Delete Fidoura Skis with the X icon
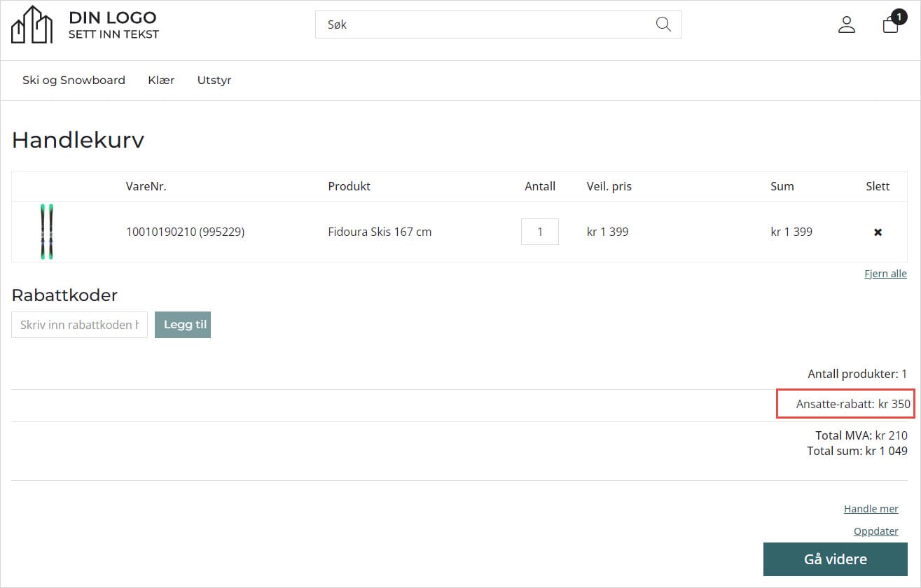 coord(878,232)
